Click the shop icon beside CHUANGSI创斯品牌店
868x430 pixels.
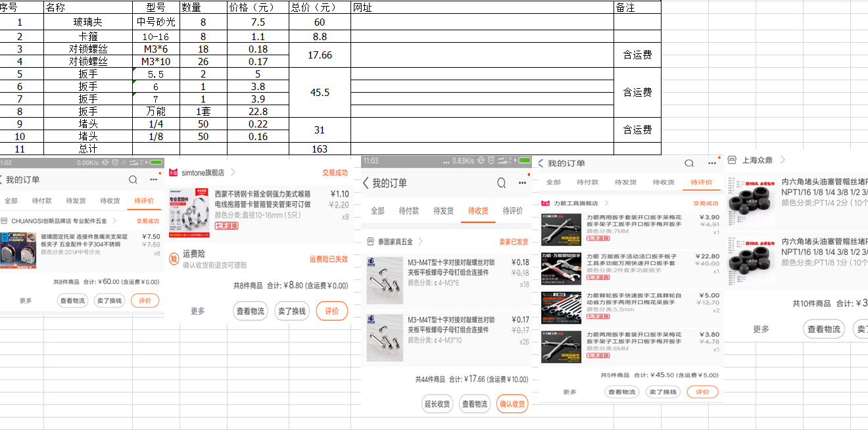(x=4, y=222)
